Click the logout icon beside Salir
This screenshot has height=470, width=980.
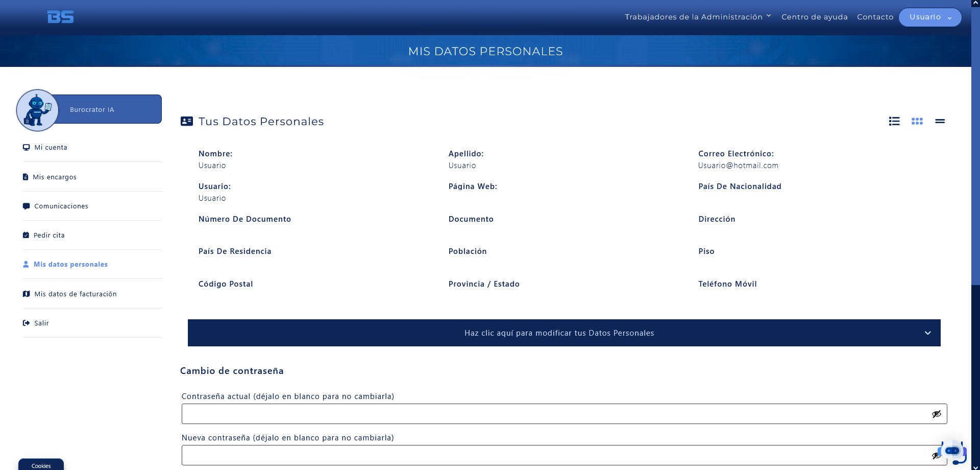tap(26, 323)
